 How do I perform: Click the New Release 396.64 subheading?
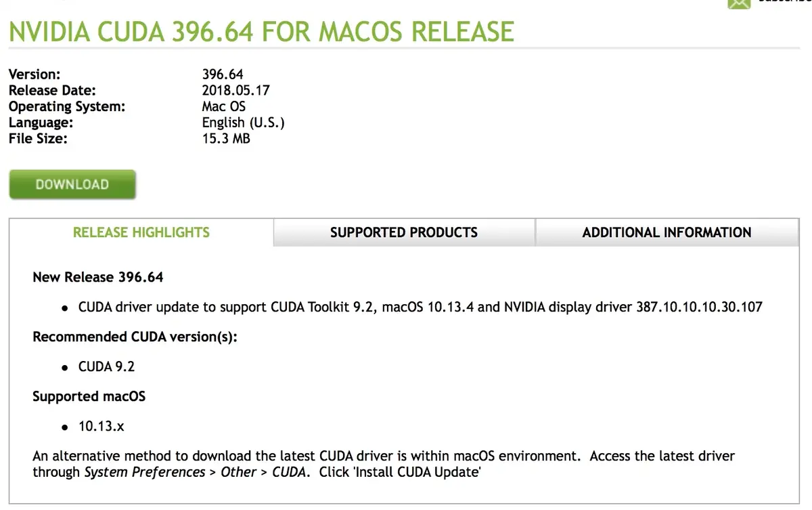(97, 277)
